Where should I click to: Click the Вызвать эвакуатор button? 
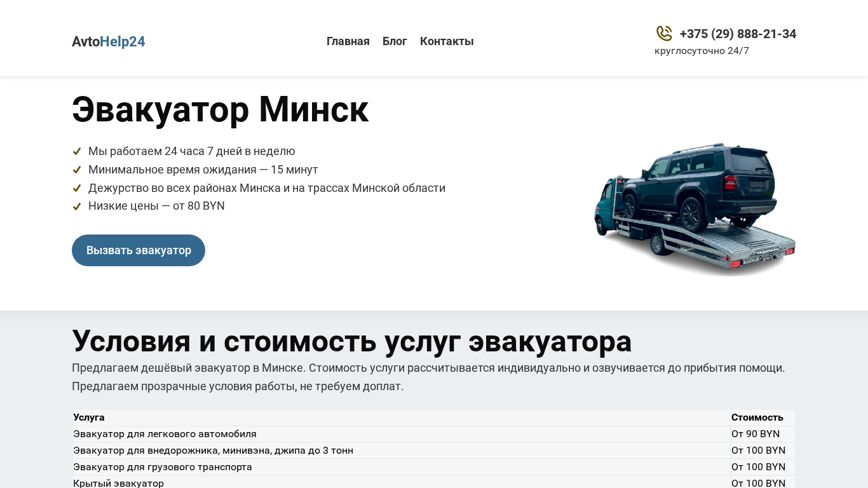point(139,250)
